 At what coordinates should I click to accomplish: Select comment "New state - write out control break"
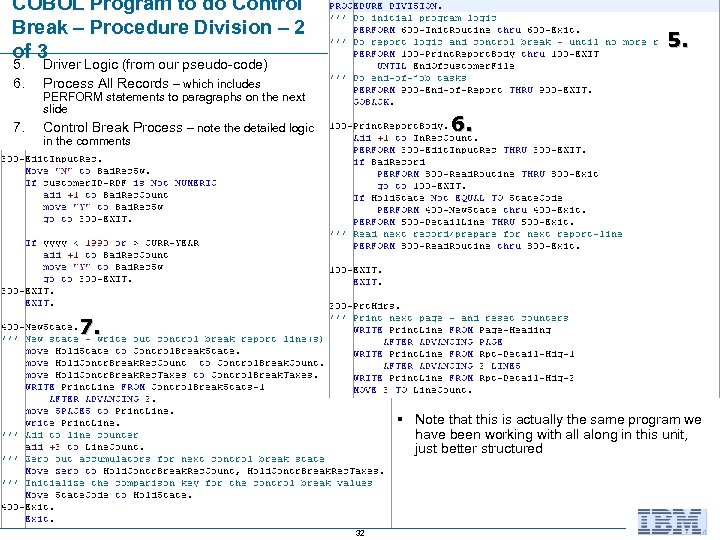[x=174, y=339]
